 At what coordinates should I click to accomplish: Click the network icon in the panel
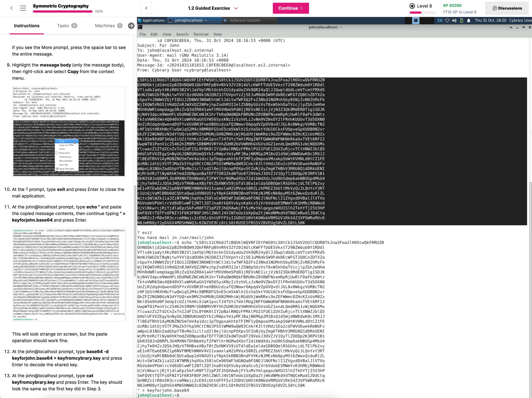tap(447, 20)
